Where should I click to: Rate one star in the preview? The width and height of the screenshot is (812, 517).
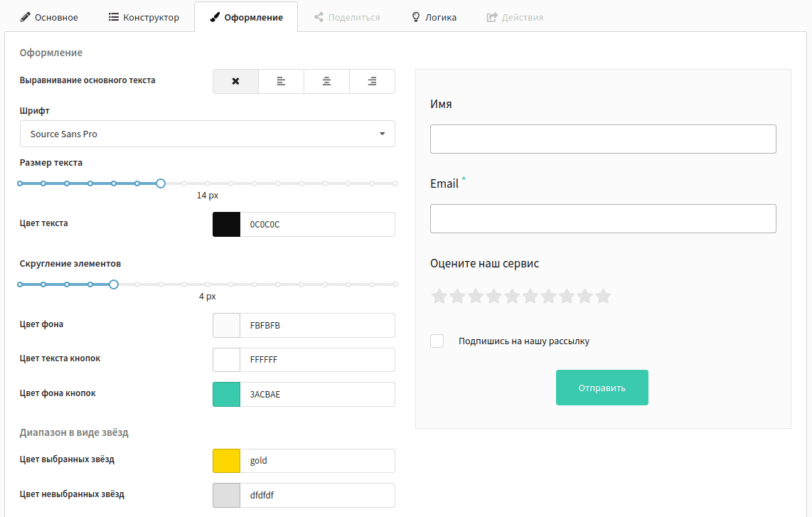439,297
